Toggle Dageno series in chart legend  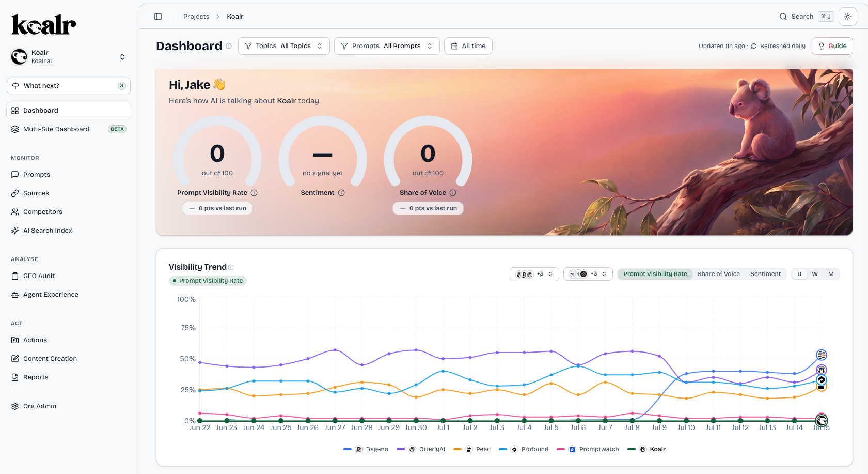[x=366, y=449]
